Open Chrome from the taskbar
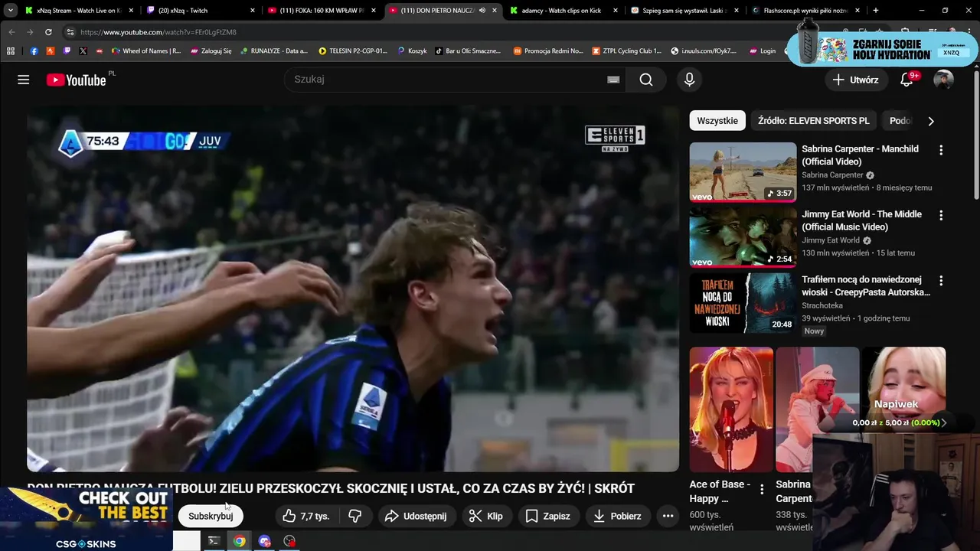 pos(240,541)
